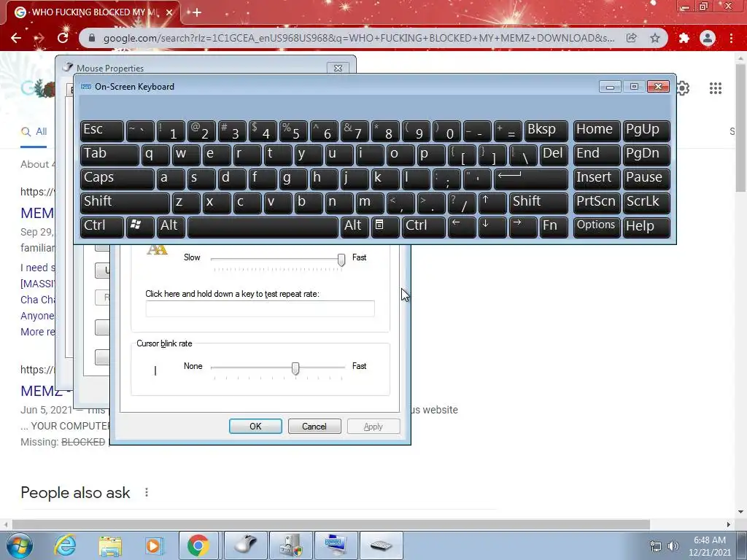Click the horizontal scrollbar of the page
The image size is (747, 560).
pyautogui.click(x=330, y=524)
